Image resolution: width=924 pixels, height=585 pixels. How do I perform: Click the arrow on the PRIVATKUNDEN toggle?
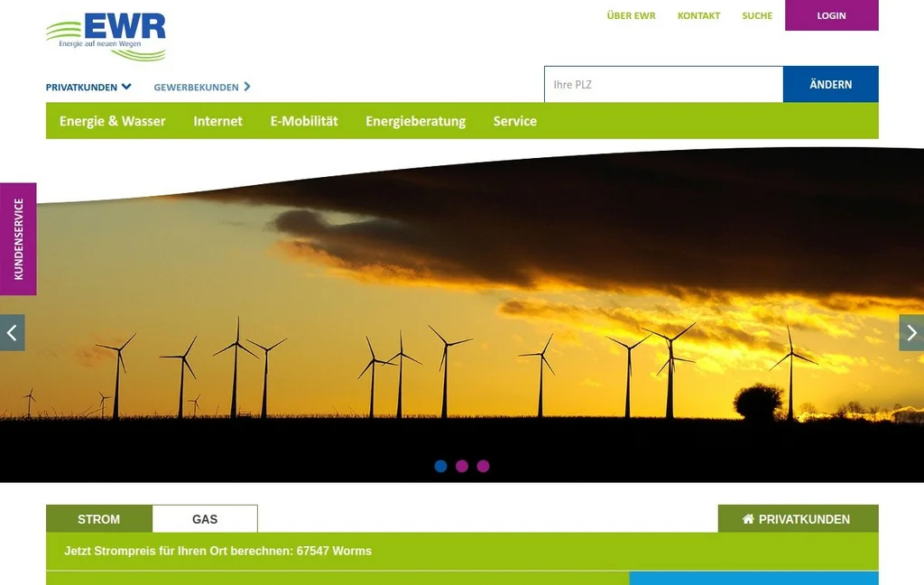(126, 86)
